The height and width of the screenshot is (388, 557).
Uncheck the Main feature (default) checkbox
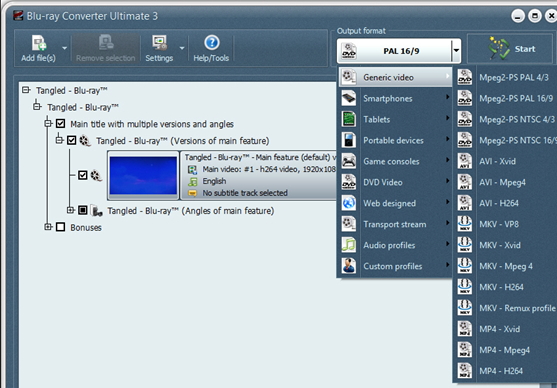pos(83,175)
